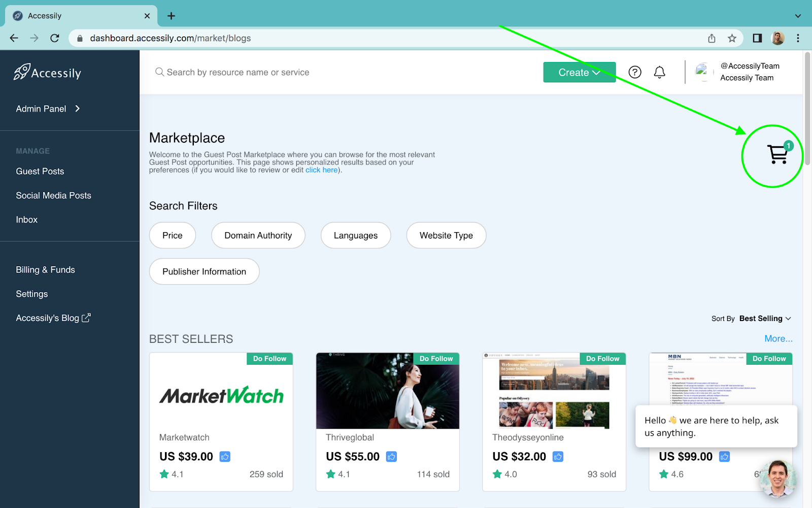Open Billing & Funds
The height and width of the screenshot is (508, 812).
46,270
